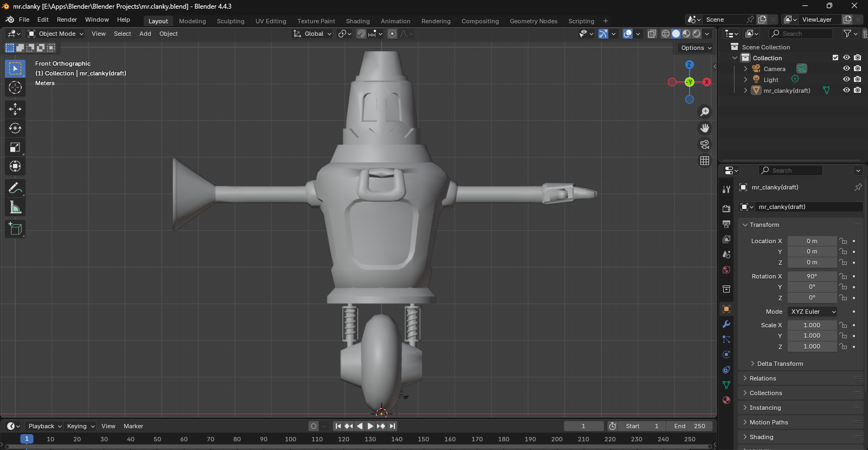Open the World properties tab
Screen dimensions: 868x450
[726, 270]
